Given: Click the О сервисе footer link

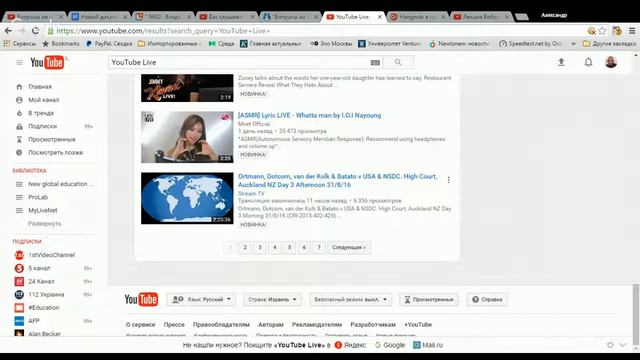Looking at the screenshot, I should click(x=140, y=324).
